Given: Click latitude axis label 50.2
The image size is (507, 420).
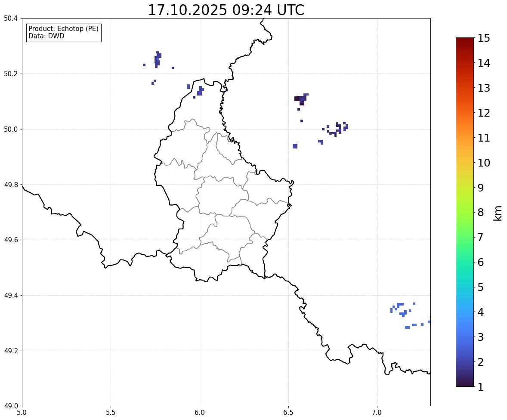Looking at the screenshot, I should coord(11,74).
